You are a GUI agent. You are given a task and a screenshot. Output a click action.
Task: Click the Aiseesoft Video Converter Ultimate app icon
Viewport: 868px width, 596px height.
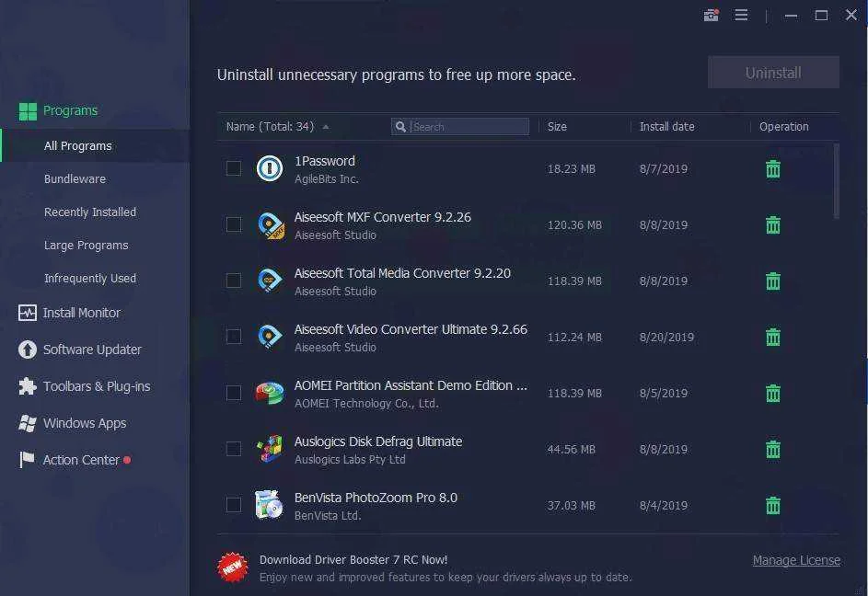270,337
